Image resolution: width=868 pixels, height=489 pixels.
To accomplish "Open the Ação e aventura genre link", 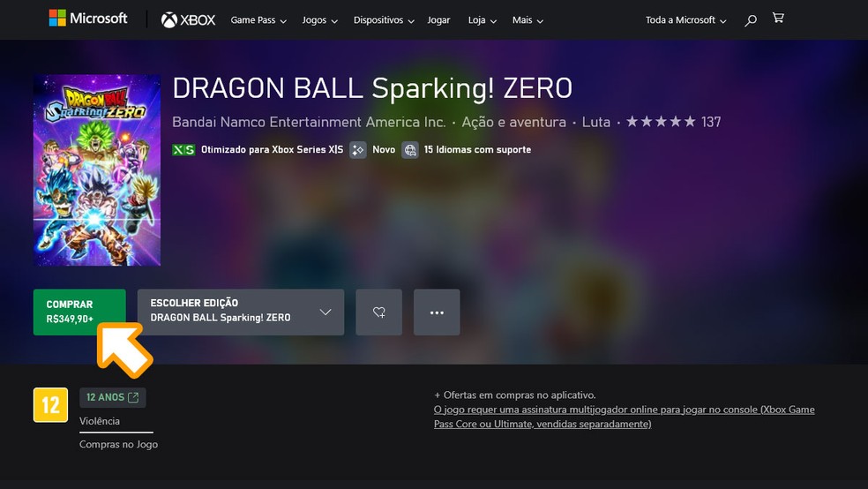I will coord(513,122).
